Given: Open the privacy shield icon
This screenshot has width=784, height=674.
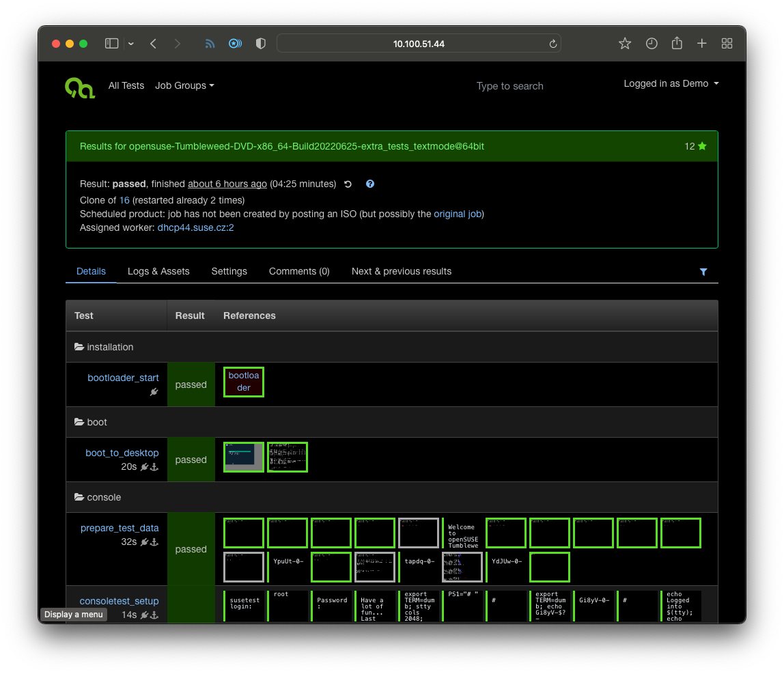Looking at the screenshot, I should point(260,44).
